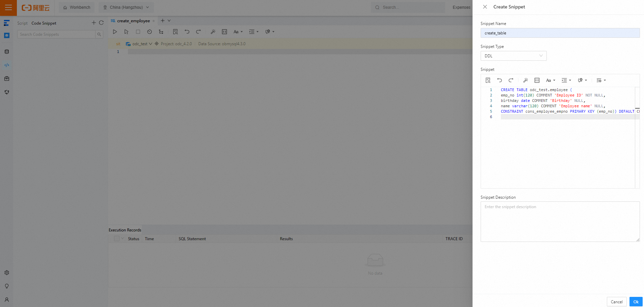The width and height of the screenshot is (644, 307).
Task: Switch to the Script tab
Action: click(x=22, y=23)
